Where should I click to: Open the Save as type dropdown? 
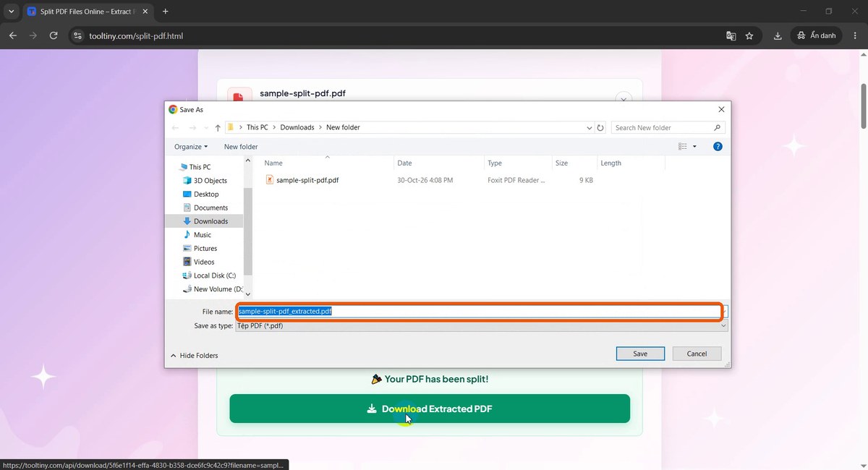tap(482, 326)
